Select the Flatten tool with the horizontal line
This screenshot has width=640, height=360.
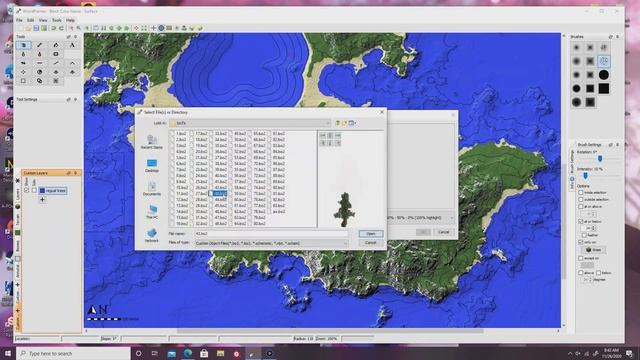pos(40,63)
